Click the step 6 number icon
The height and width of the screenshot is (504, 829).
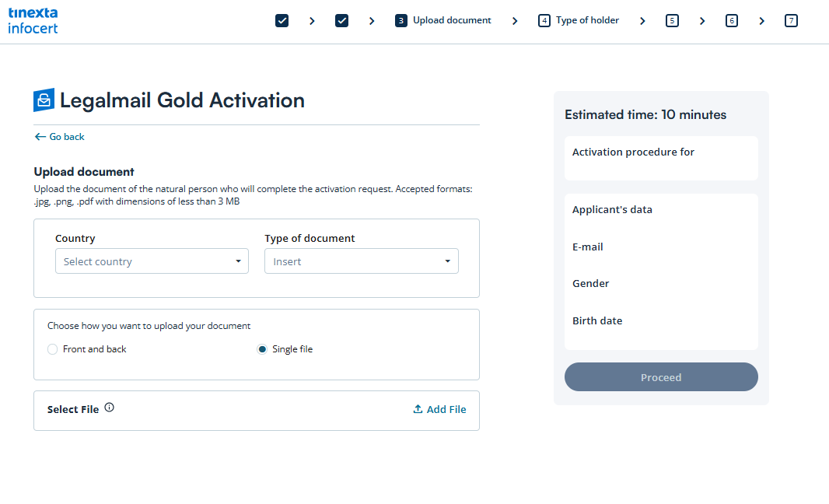pyautogui.click(x=731, y=21)
